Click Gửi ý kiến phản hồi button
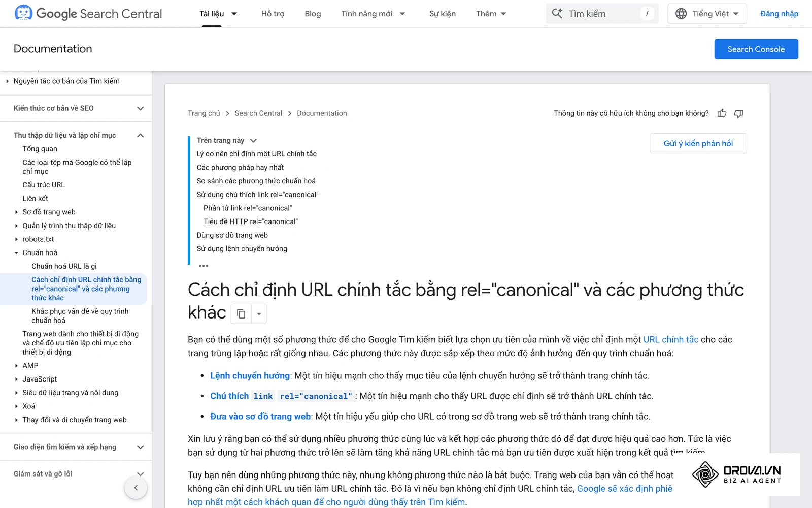This screenshot has width=812, height=508. (x=698, y=143)
